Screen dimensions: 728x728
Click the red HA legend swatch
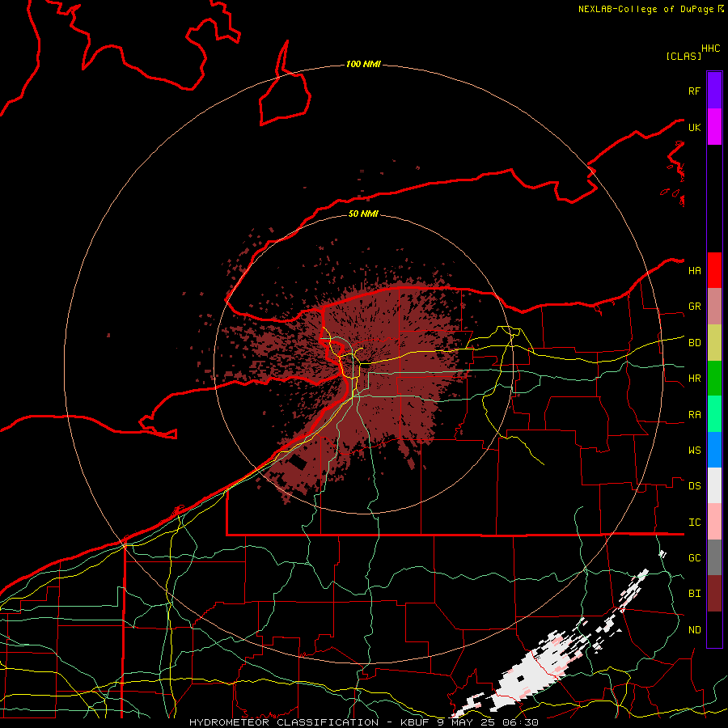click(714, 270)
